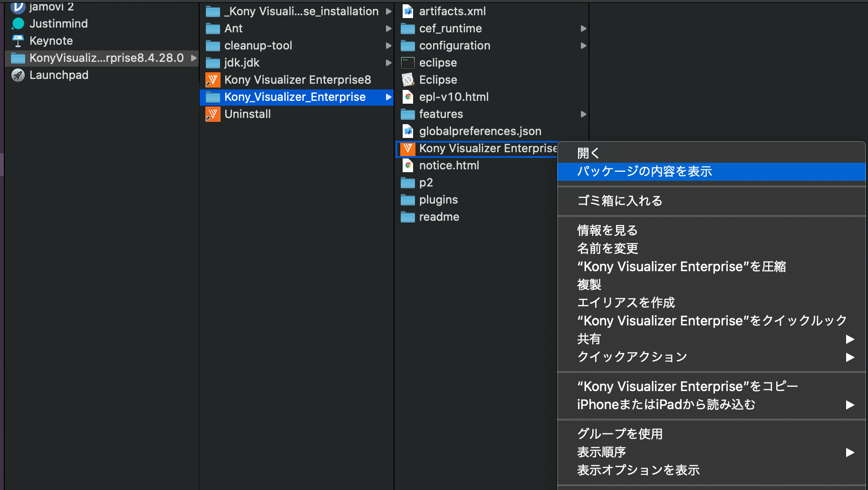Click the Uninstall alias icon

[213, 114]
